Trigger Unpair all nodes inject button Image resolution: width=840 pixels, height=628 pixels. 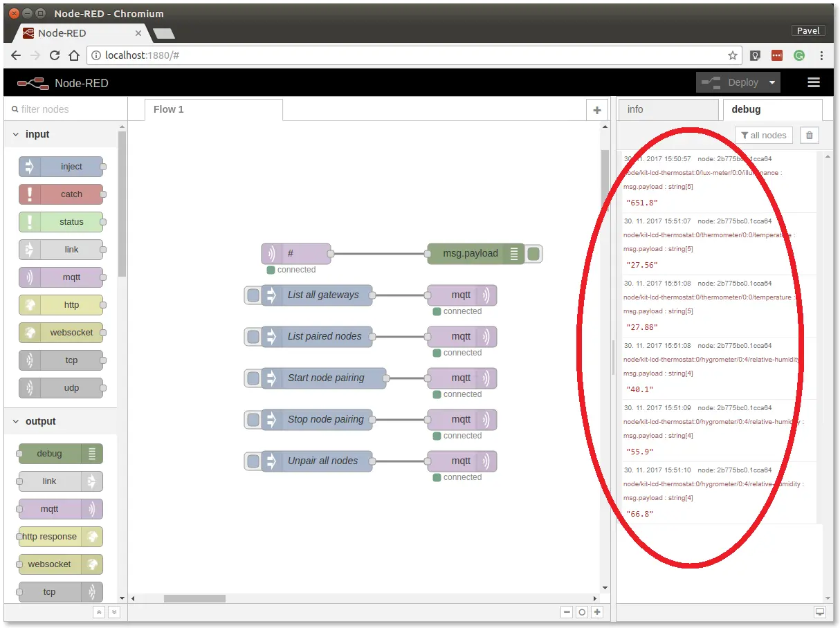253,461
